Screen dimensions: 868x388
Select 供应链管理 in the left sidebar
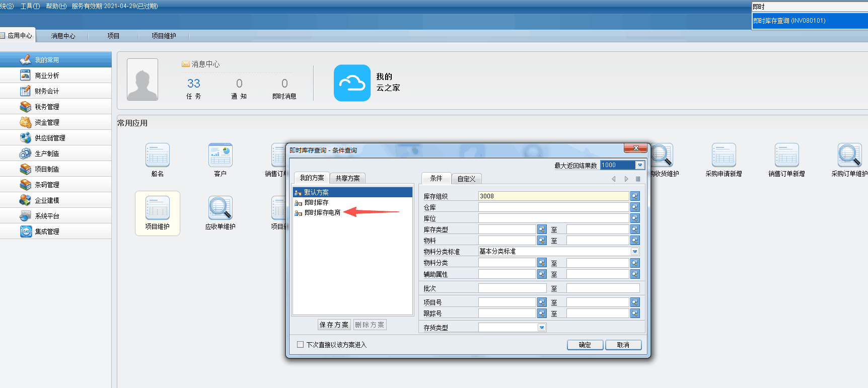[x=50, y=138]
